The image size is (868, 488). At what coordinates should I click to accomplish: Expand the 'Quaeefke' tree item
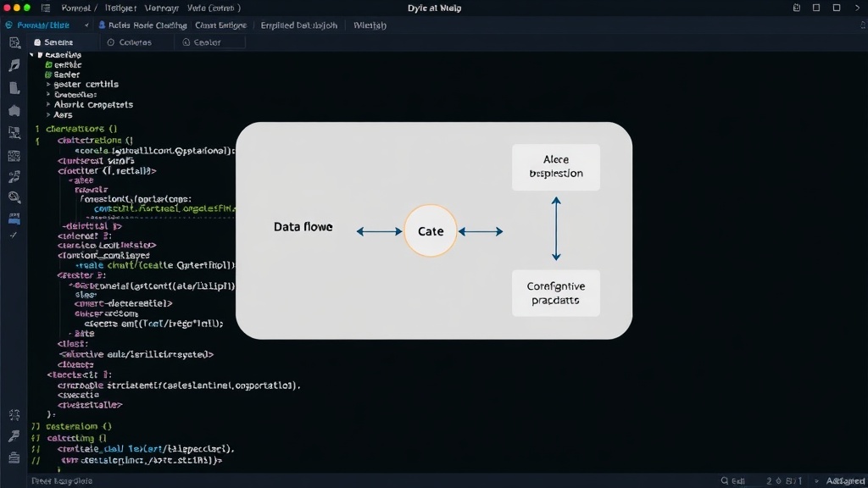tap(48, 95)
